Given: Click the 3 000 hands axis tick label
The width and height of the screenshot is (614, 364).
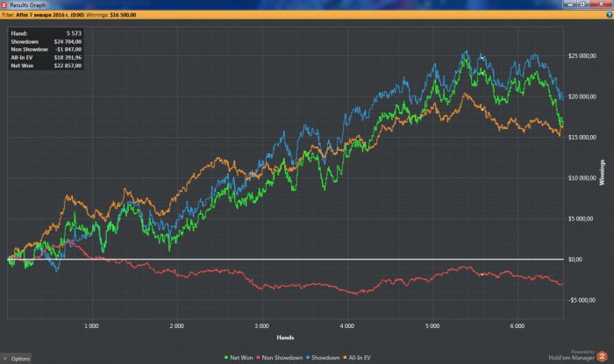Looking at the screenshot, I should [x=261, y=326].
